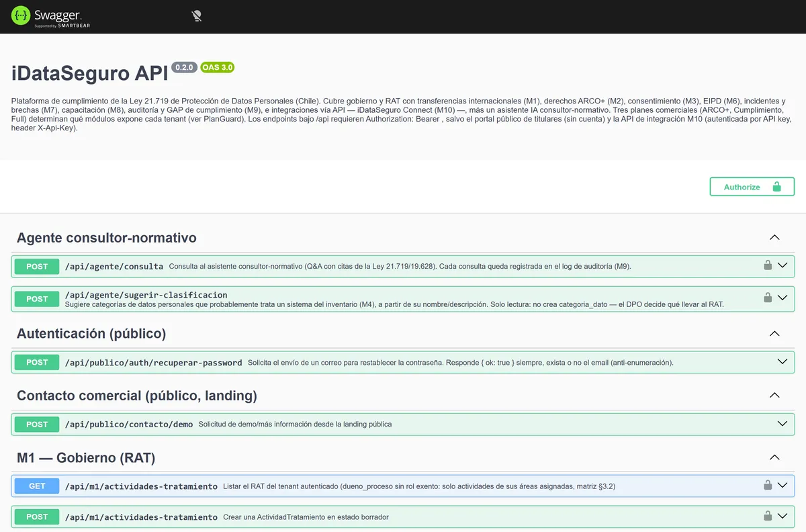Click the /api/publico/auth/recuperar-password path

click(x=154, y=363)
